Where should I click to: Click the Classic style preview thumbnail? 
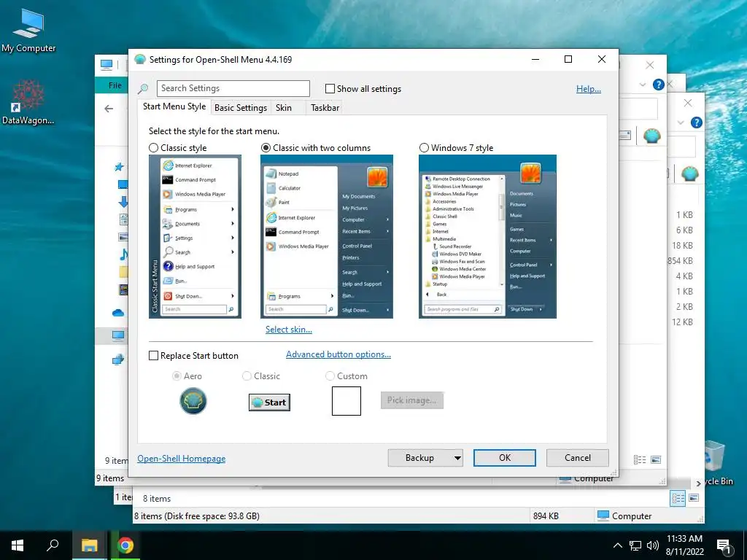(x=195, y=237)
